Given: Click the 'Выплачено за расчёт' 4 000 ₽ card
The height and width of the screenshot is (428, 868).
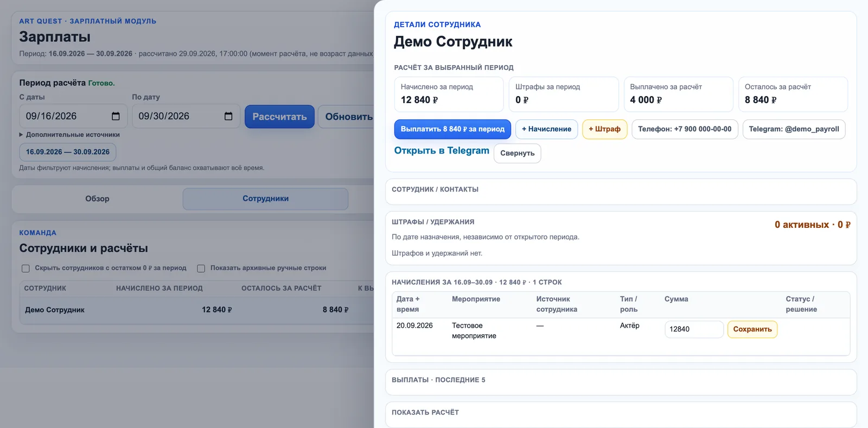Looking at the screenshot, I should 678,94.
